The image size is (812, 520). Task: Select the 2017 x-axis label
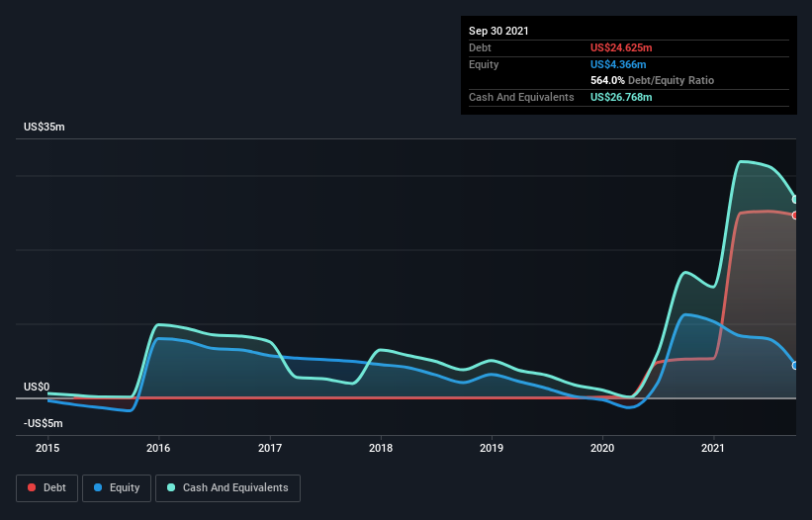[x=270, y=448]
